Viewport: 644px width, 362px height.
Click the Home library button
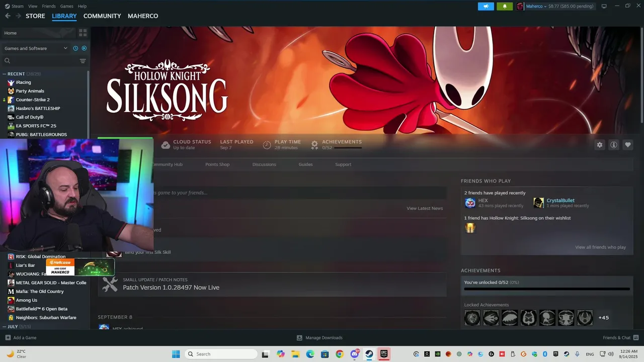pyautogui.click(x=39, y=33)
